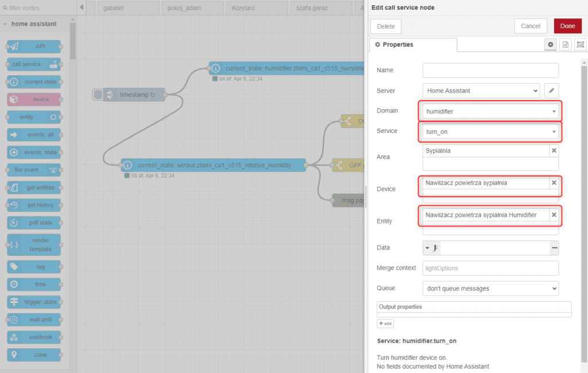Click the device node in the sidebar
Image resolution: width=588 pixels, height=373 pixels.
(x=33, y=99)
